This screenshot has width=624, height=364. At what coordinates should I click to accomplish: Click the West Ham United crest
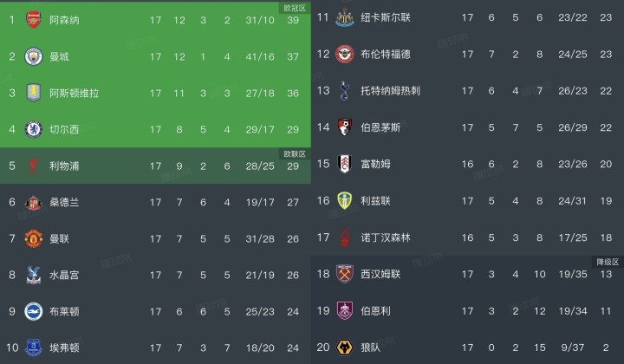click(347, 274)
